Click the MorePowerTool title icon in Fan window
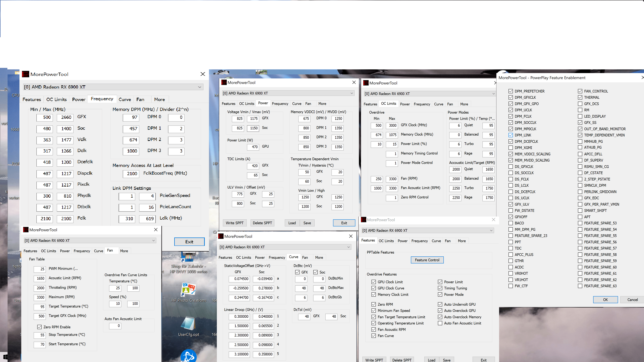Viewport: 644px width, 362px height. pyautogui.click(x=26, y=230)
